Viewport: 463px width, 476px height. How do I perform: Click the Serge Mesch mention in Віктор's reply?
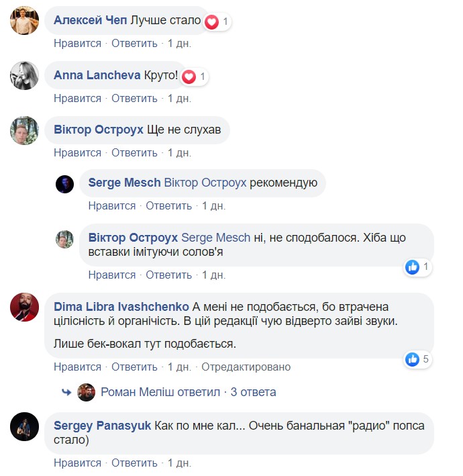coord(214,238)
